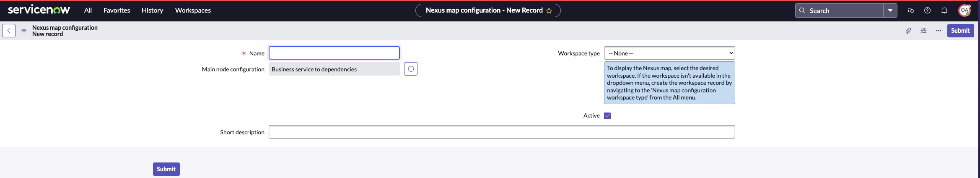Open the History menu

(x=152, y=10)
